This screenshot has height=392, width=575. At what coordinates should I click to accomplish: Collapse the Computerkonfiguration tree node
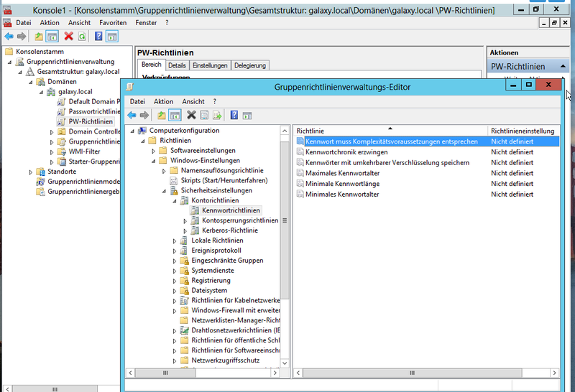[x=132, y=131]
